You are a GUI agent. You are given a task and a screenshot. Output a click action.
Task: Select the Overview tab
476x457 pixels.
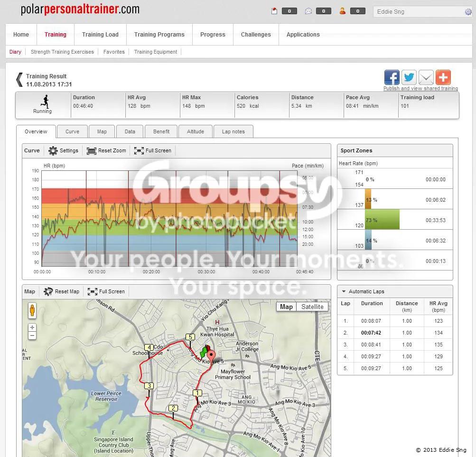coord(36,131)
